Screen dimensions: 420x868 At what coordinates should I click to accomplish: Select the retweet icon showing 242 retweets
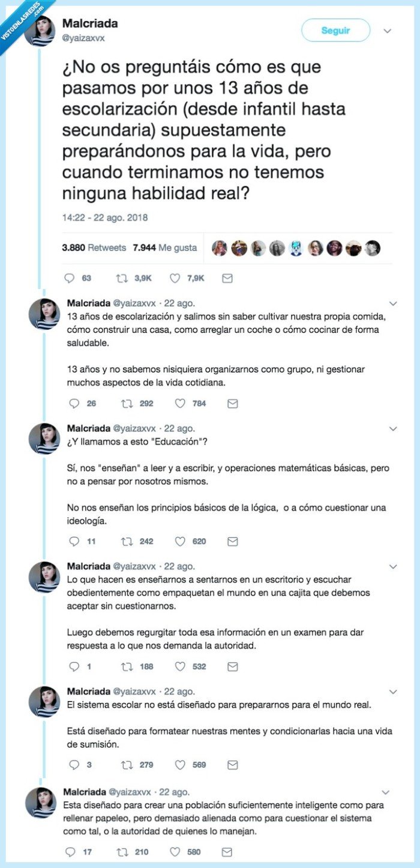click(x=128, y=541)
